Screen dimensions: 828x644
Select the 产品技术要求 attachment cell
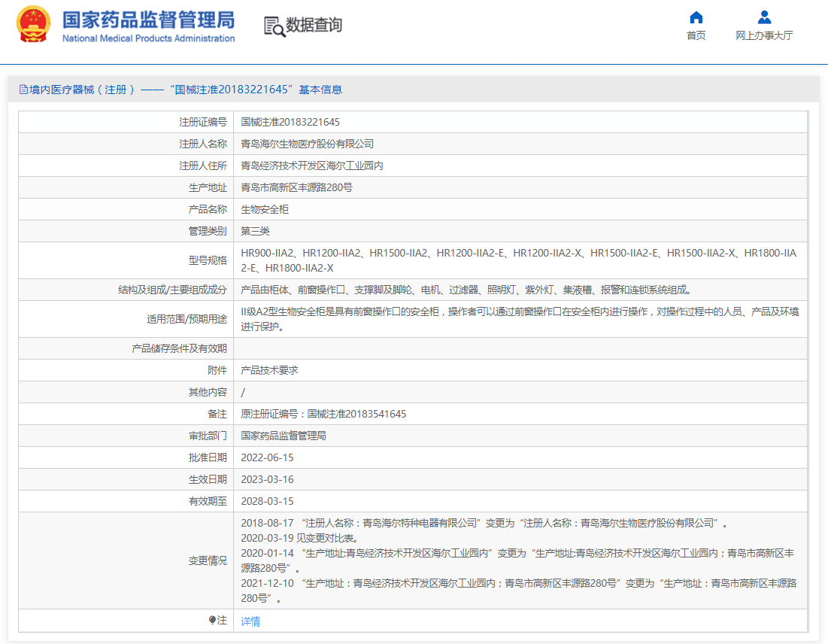click(269, 370)
